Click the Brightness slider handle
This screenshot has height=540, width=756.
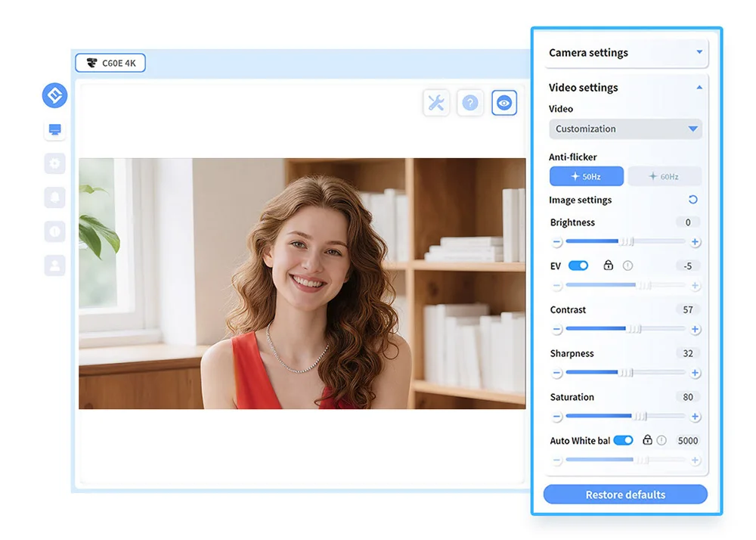click(x=626, y=241)
